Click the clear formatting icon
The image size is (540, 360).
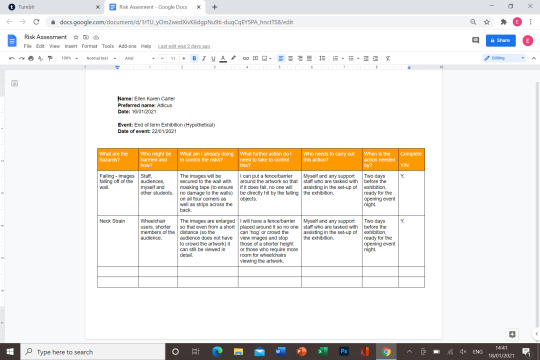coord(388,58)
